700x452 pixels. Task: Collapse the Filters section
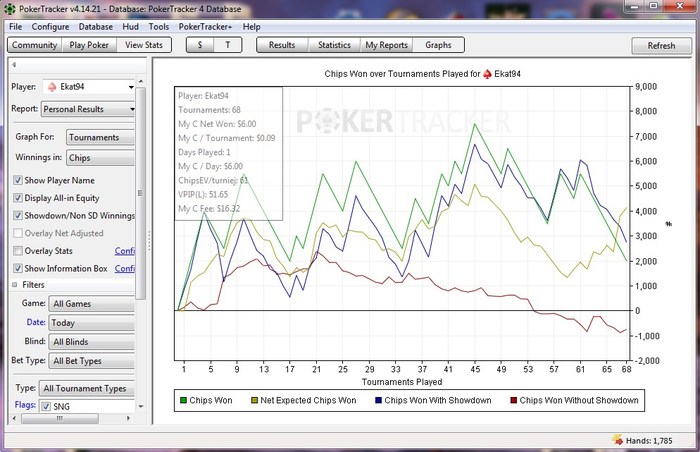click(14, 285)
